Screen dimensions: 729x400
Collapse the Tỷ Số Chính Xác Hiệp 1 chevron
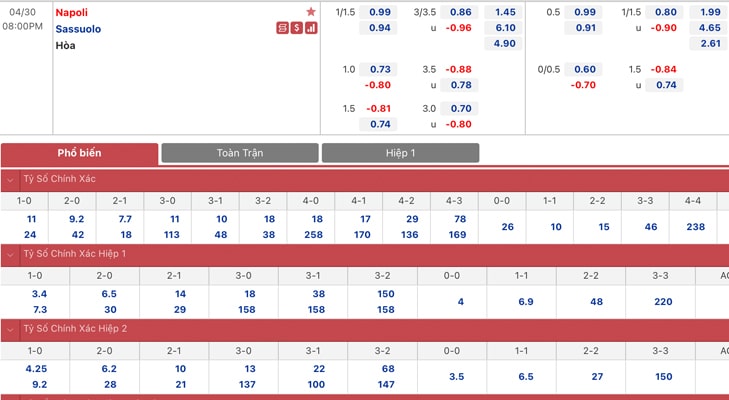(10, 254)
